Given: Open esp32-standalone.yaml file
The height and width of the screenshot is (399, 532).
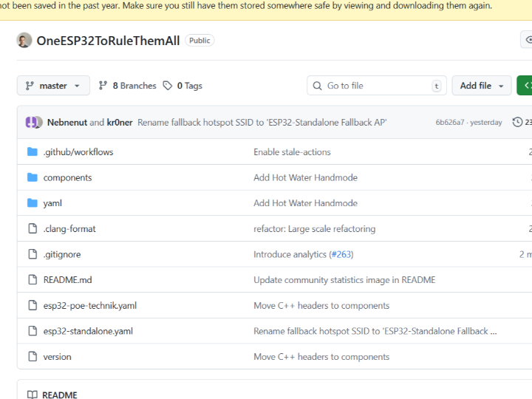Looking at the screenshot, I should (88, 331).
